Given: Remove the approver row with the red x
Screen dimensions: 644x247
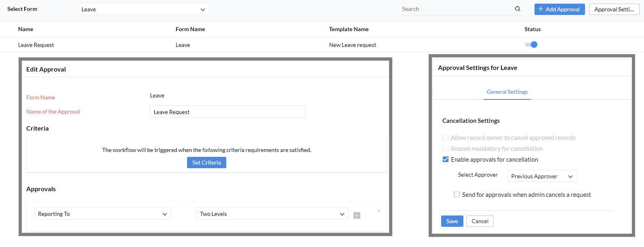Looking at the screenshot, I should [x=379, y=211].
